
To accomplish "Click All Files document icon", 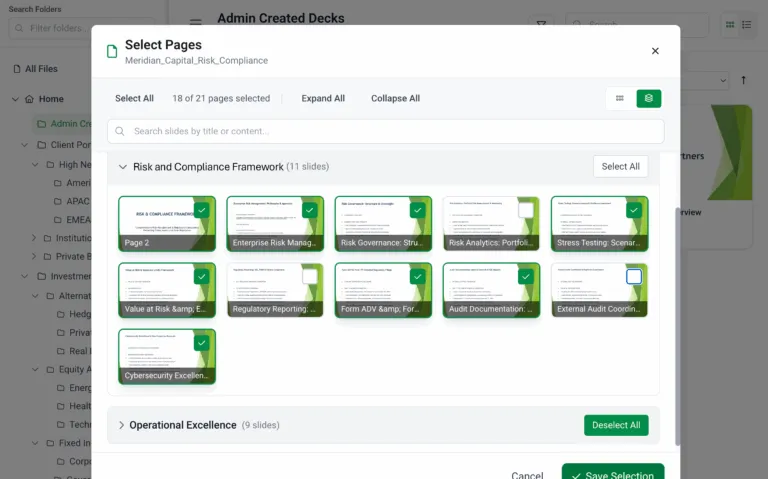I will 17,69.
